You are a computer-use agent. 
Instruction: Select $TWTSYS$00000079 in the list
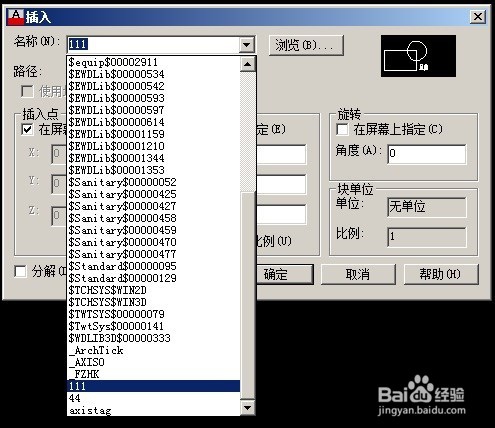tap(153, 314)
